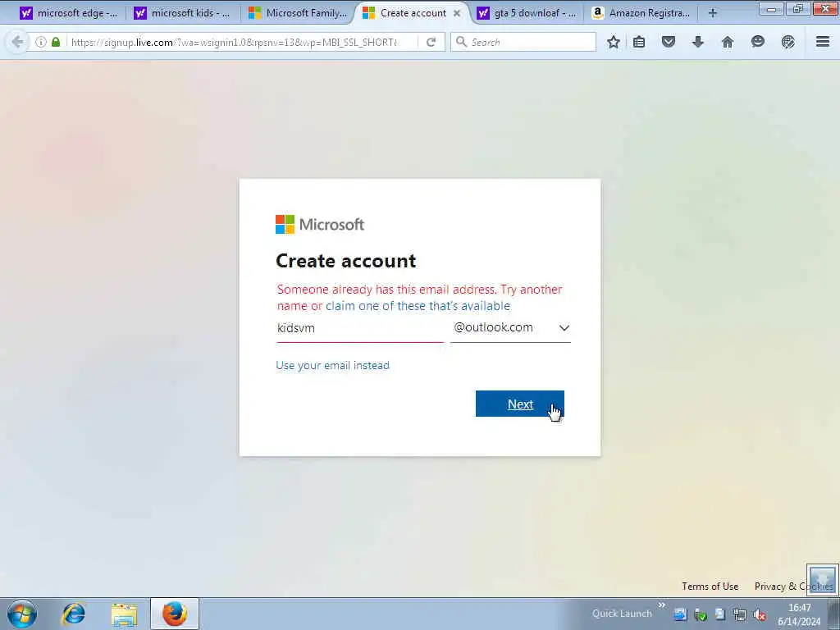Open Terms of Use link

710,586
